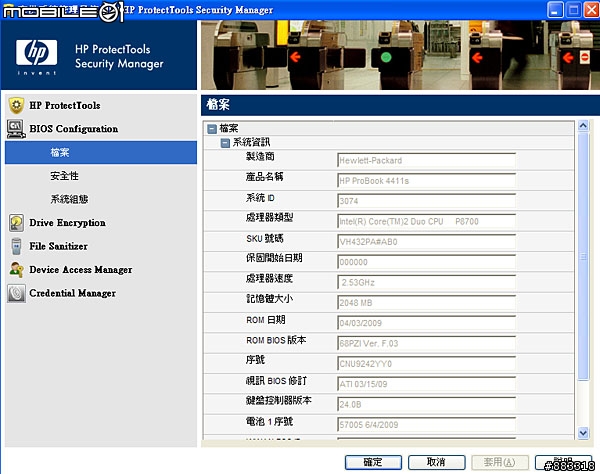Click the File Sanitizer shredder icon
This screenshot has width=600, height=474.
16,246
